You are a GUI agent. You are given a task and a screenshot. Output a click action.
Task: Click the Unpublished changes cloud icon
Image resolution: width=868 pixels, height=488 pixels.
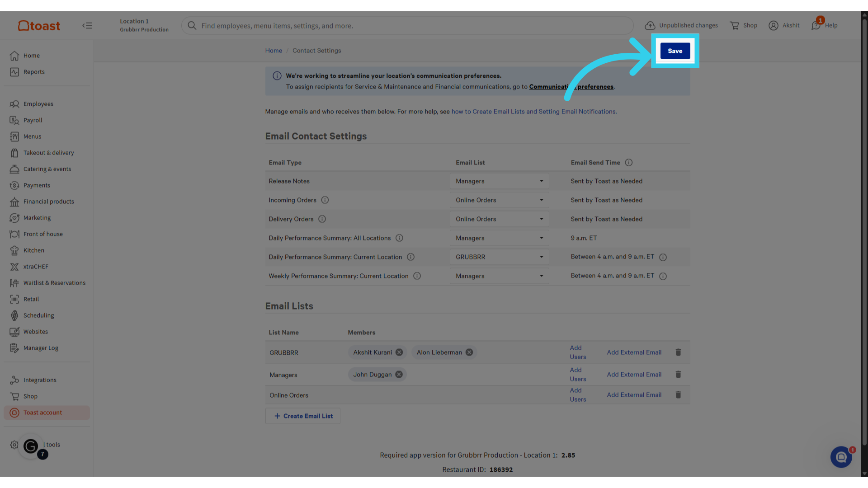click(x=650, y=25)
